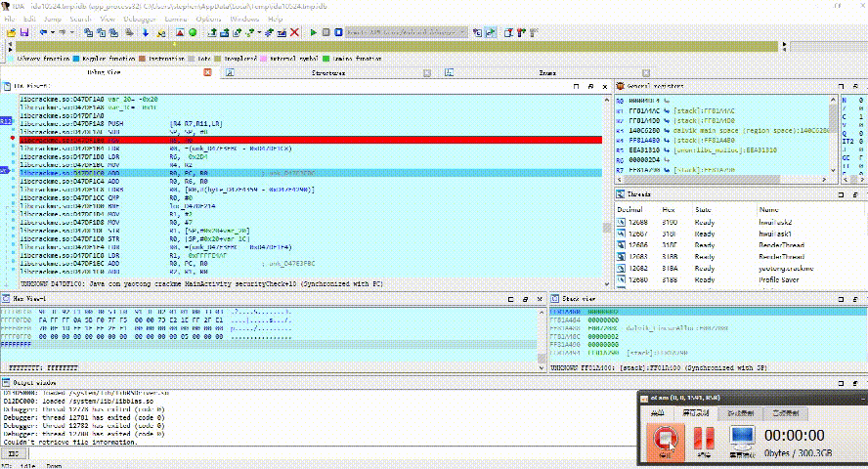Screen dimensions: 868x469
Task: Pause the screen recording
Action: (703, 438)
